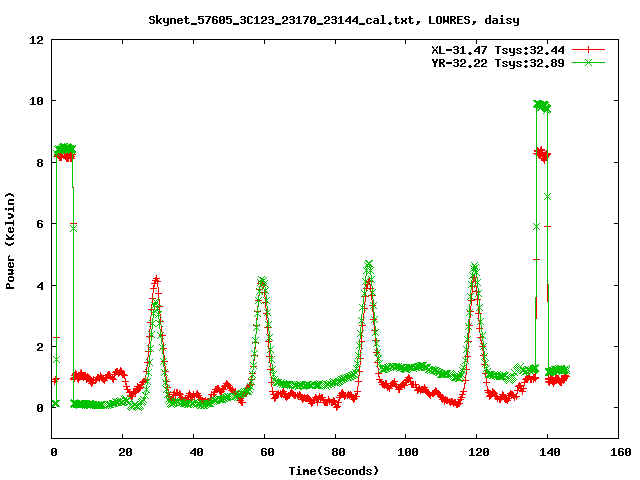Click y-axis tick label 12
The image size is (640, 480).
point(36,40)
